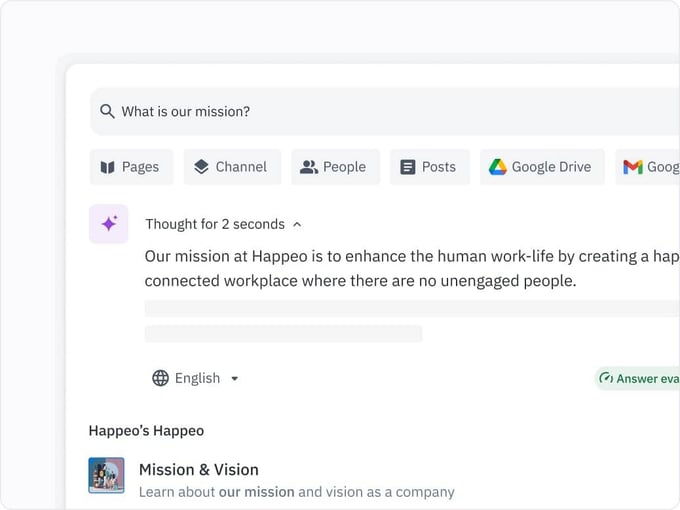Filter results by People tab
Viewport: 680px width, 510px height.
coord(335,167)
